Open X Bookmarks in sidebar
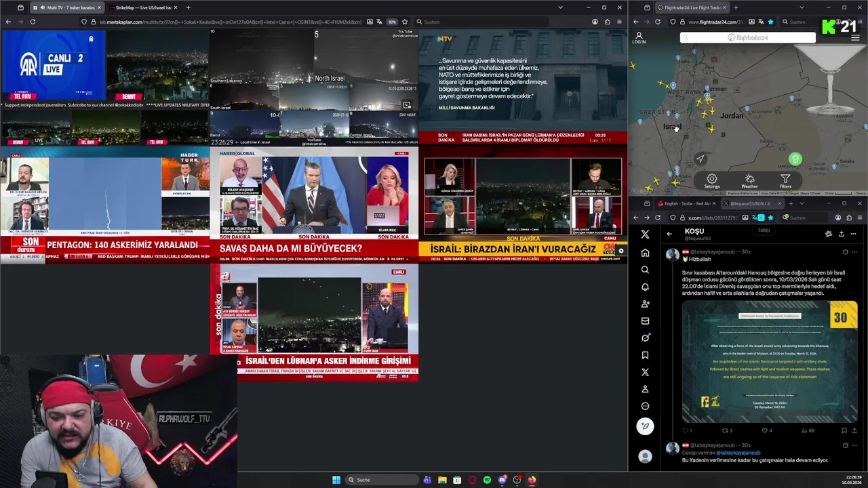Image resolution: width=868 pixels, height=488 pixels. [645, 355]
